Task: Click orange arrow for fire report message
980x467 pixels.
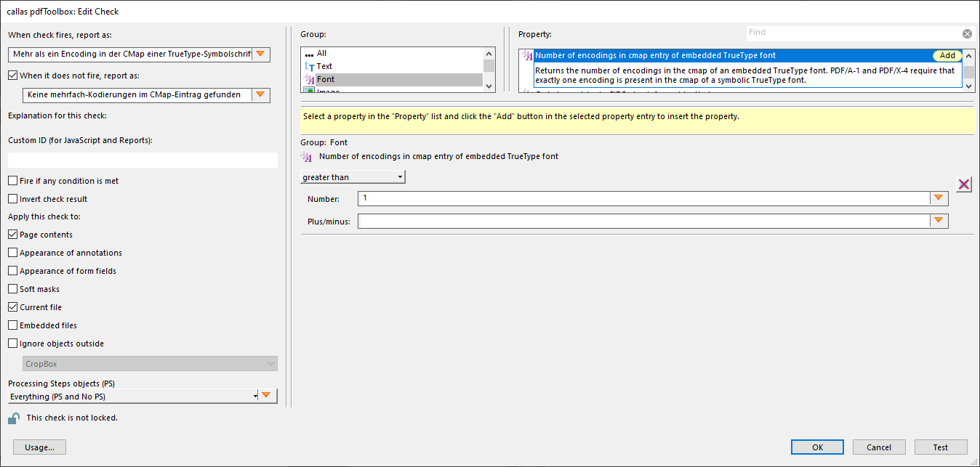Action: (x=260, y=54)
